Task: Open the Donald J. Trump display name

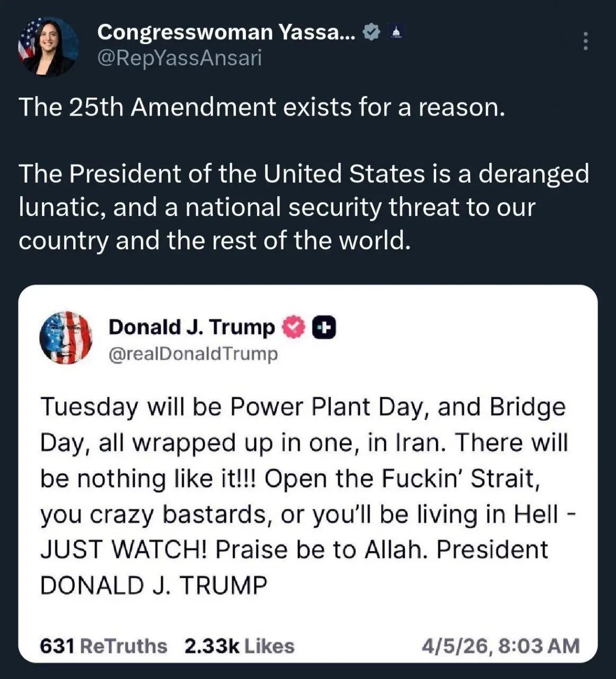Action: click(191, 327)
